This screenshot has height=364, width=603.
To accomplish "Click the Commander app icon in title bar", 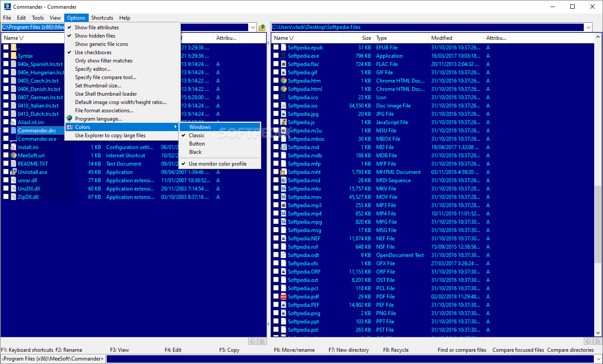I will pos(7,7).
